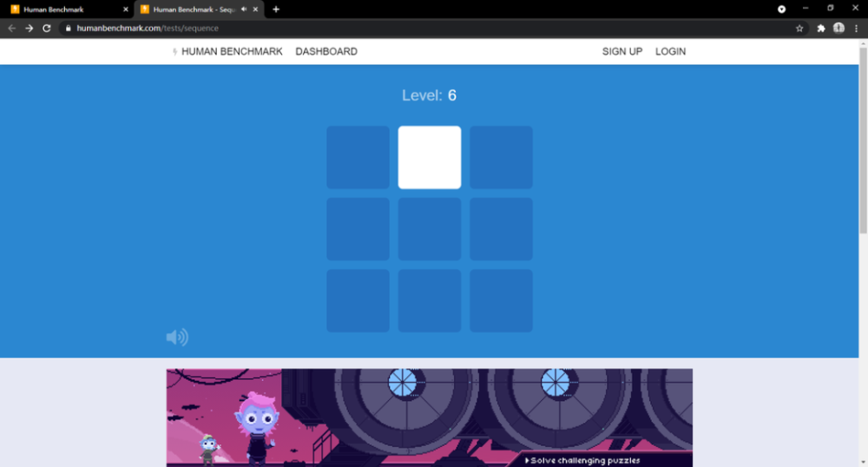Click the circular icon in the title bar
This screenshot has width=868, height=467.
coord(782,9)
